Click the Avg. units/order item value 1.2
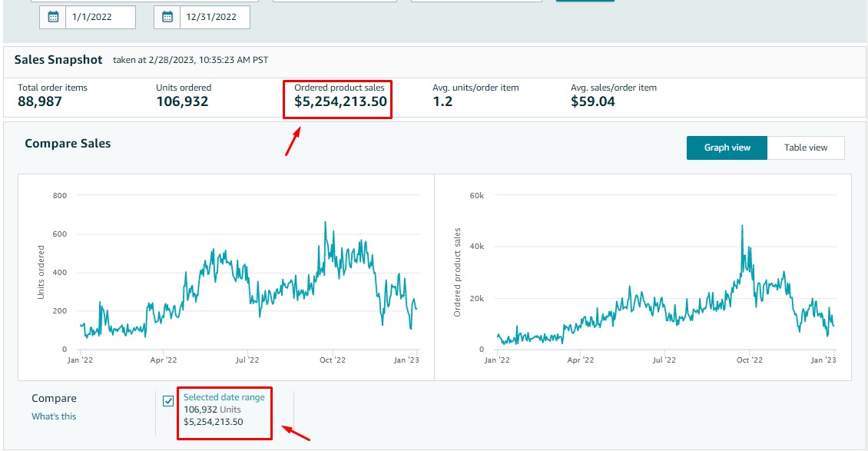Image resolution: width=868 pixels, height=451 pixels. 442,101
